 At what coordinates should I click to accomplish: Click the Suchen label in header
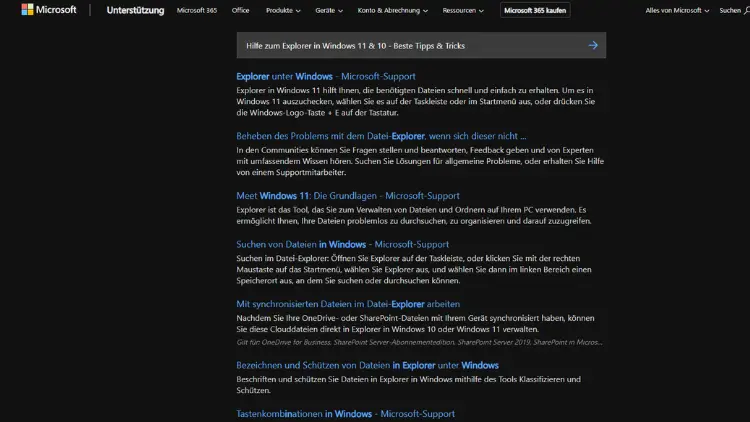(x=730, y=10)
